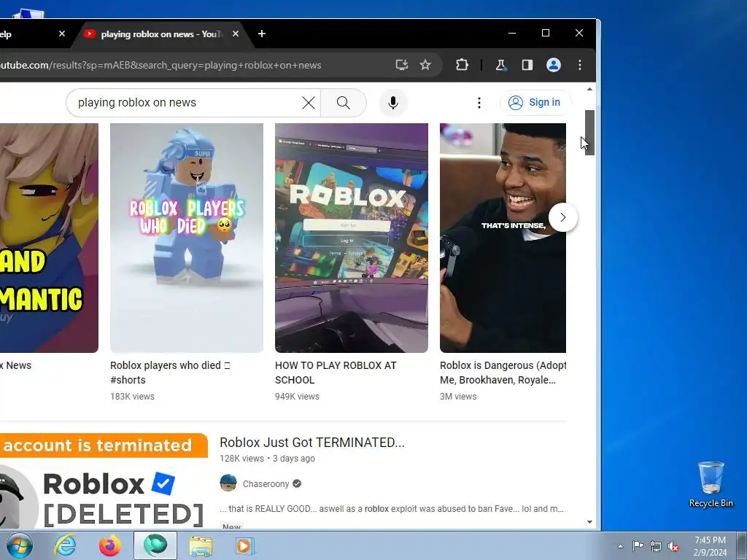Screen dimensions: 747x560
Task: Open a new browser tab
Action: coord(262,34)
